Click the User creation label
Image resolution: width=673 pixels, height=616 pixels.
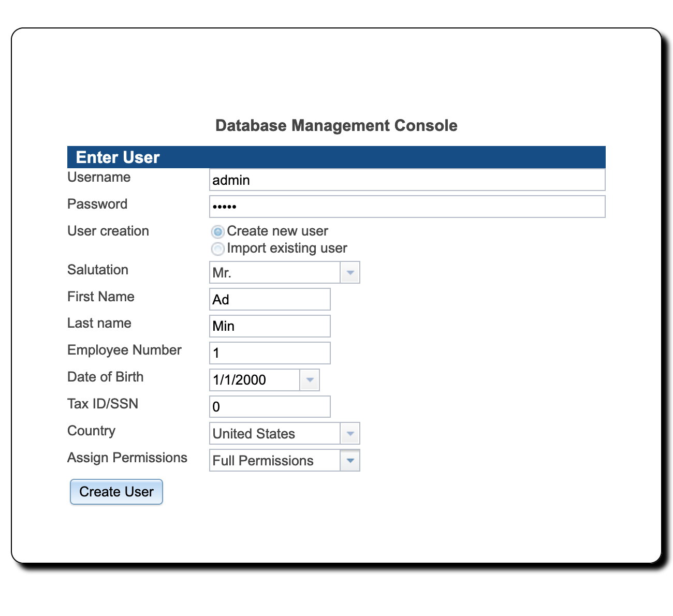point(108,231)
